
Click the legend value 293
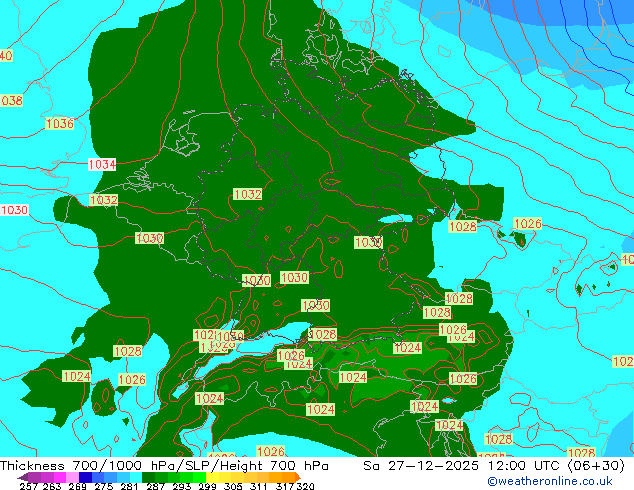pos(182,486)
